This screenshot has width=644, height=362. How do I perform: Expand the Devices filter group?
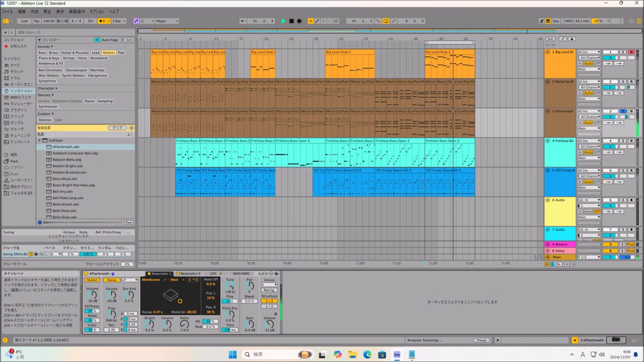[x=45, y=95]
